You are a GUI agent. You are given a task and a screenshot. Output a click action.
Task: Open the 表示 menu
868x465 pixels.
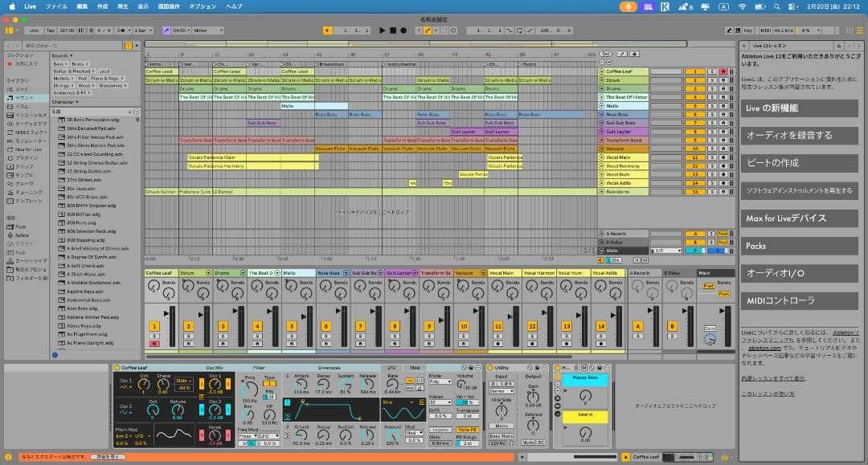[143, 6]
